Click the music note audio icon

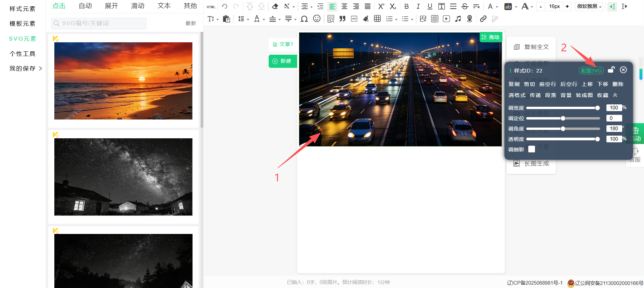click(x=458, y=19)
